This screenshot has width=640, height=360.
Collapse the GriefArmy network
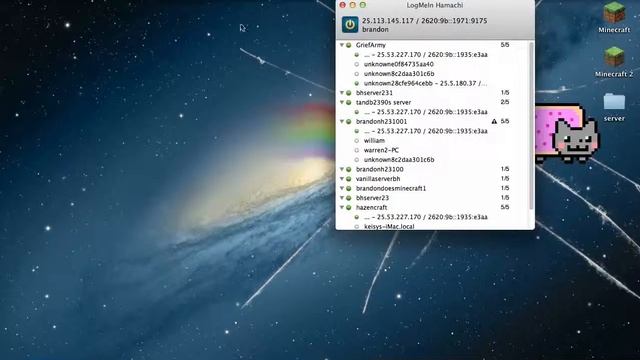coord(342,45)
